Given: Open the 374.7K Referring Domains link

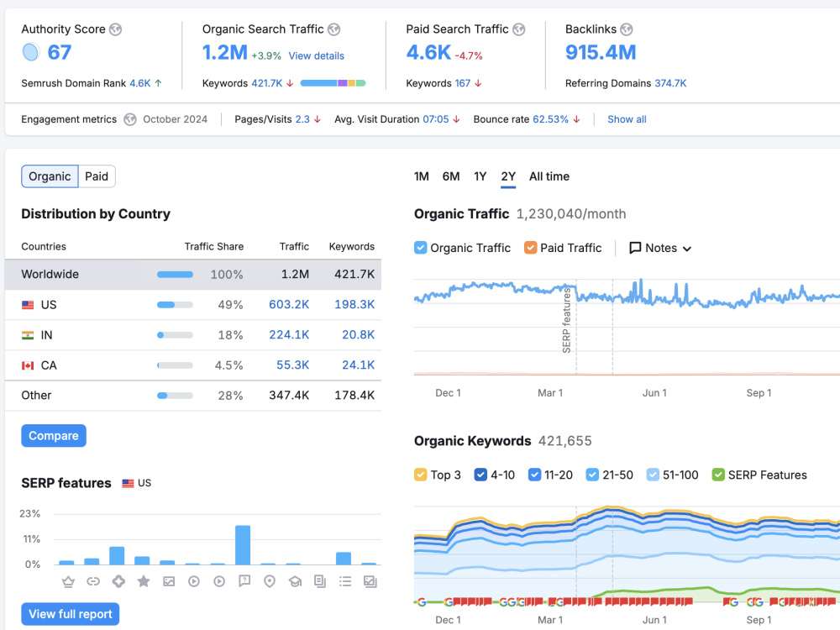Looking at the screenshot, I should coord(670,83).
